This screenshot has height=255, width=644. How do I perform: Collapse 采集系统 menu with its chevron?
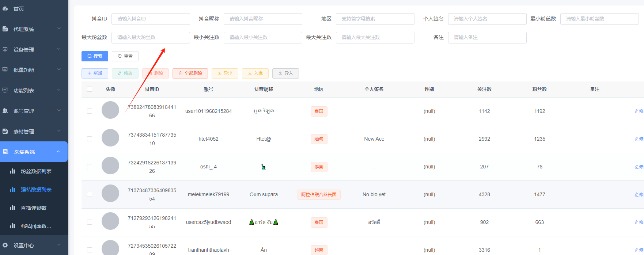[x=58, y=151]
